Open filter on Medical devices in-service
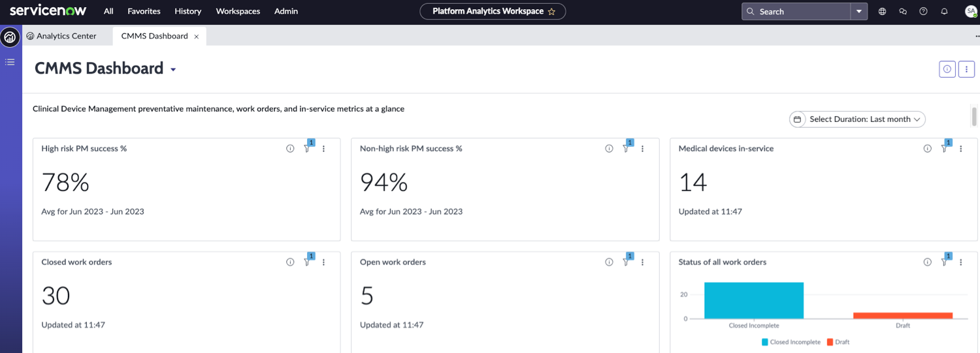Viewport: 980px width, 353px height. pos(944,149)
